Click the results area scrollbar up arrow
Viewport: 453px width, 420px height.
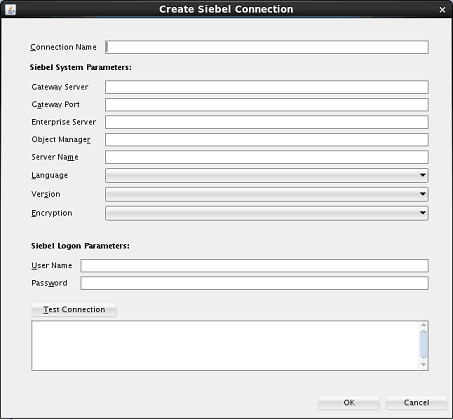(x=423, y=325)
